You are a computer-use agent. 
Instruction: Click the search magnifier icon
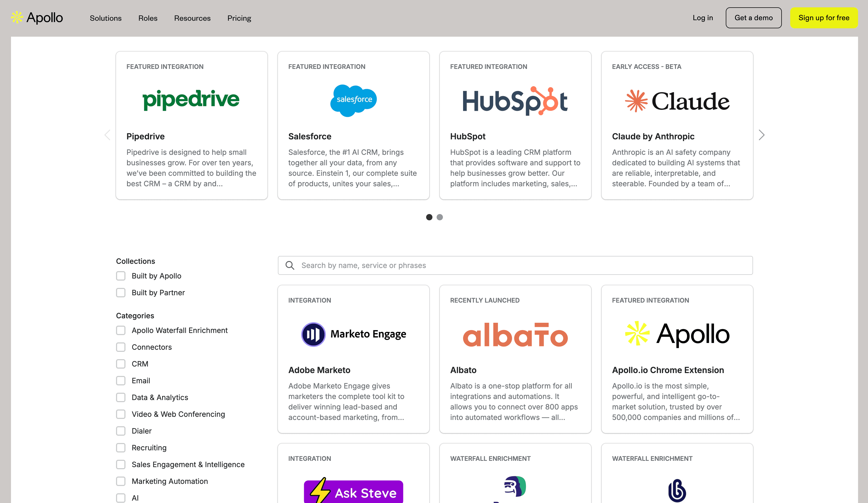290,265
